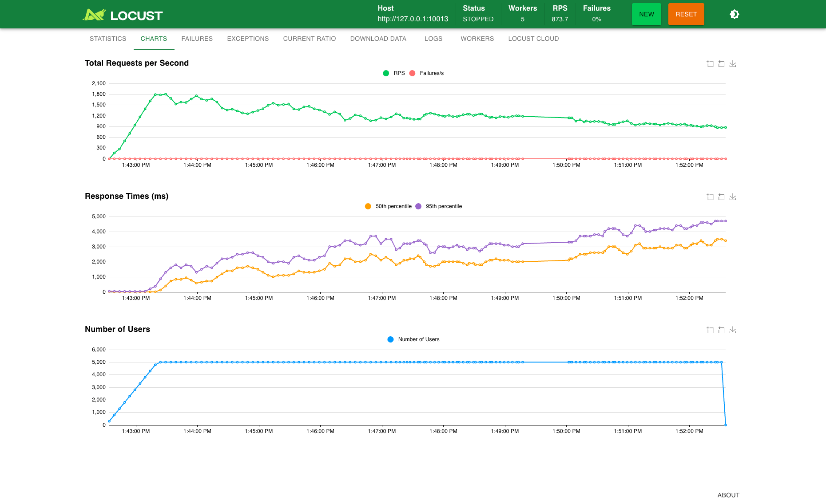Click zoom reset icon on Response Times chart
826x504 pixels.
point(721,197)
